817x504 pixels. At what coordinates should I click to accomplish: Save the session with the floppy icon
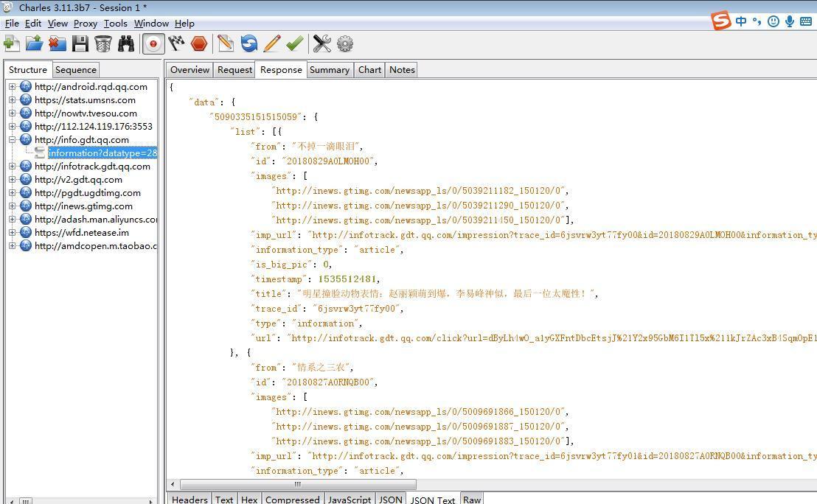coord(80,43)
